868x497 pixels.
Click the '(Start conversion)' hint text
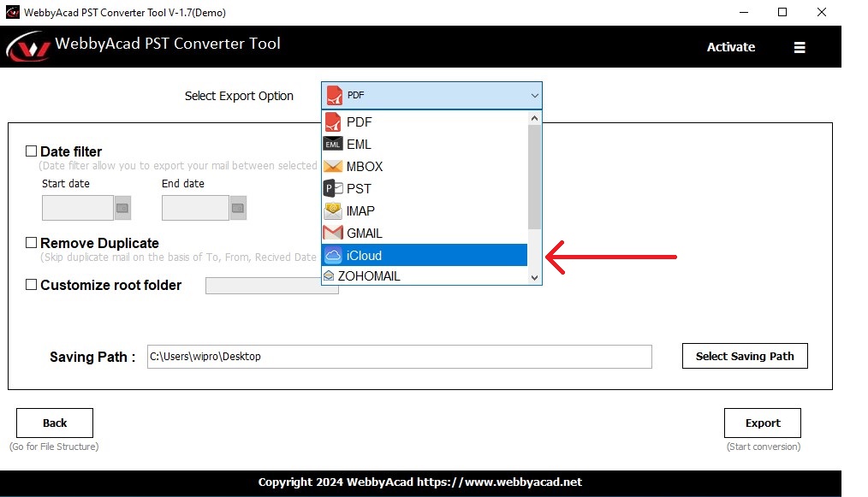[x=764, y=447]
